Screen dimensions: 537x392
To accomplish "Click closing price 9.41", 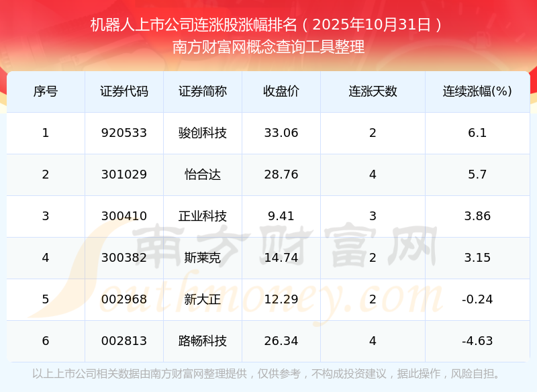I will [x=281, y=216].
